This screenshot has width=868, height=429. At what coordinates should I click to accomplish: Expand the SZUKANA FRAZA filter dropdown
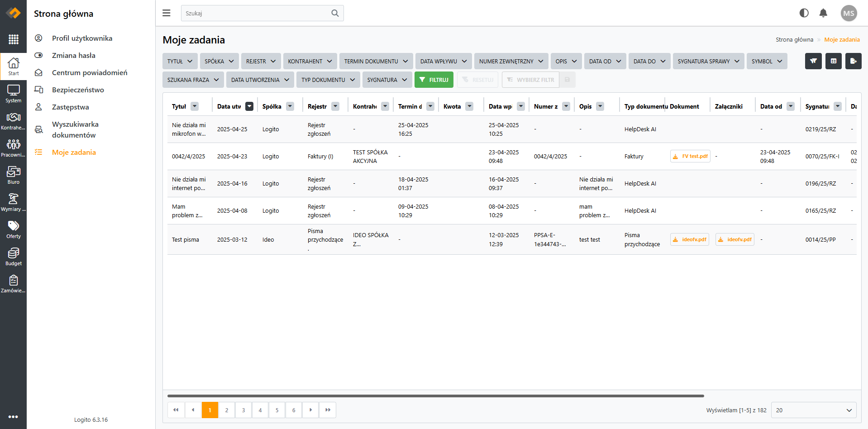pos(193,80)
